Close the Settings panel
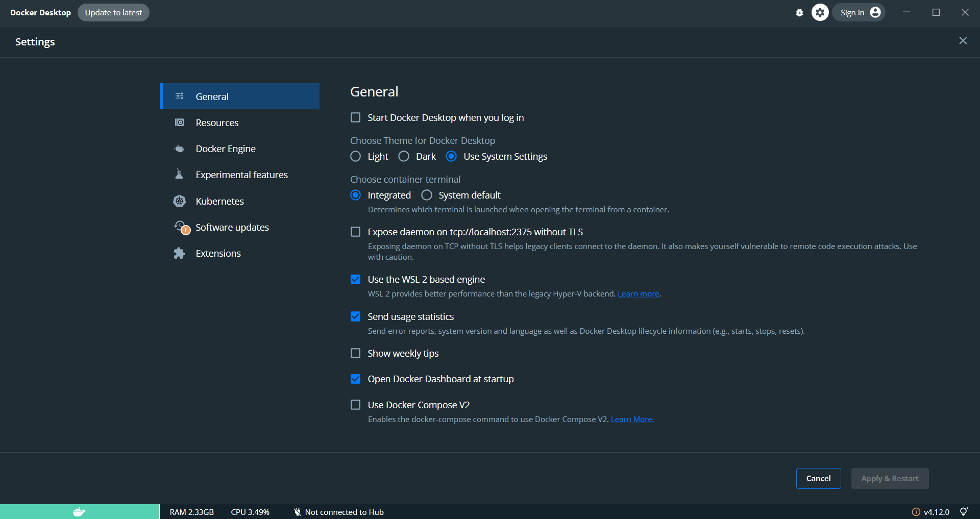Screen dimensions: 980x519 (x=963, y=41)
